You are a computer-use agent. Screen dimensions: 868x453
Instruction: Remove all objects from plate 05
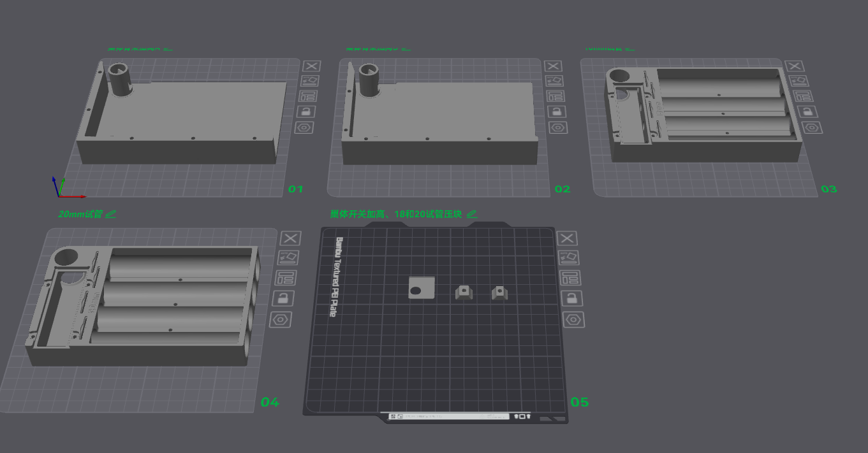[567, 239]
